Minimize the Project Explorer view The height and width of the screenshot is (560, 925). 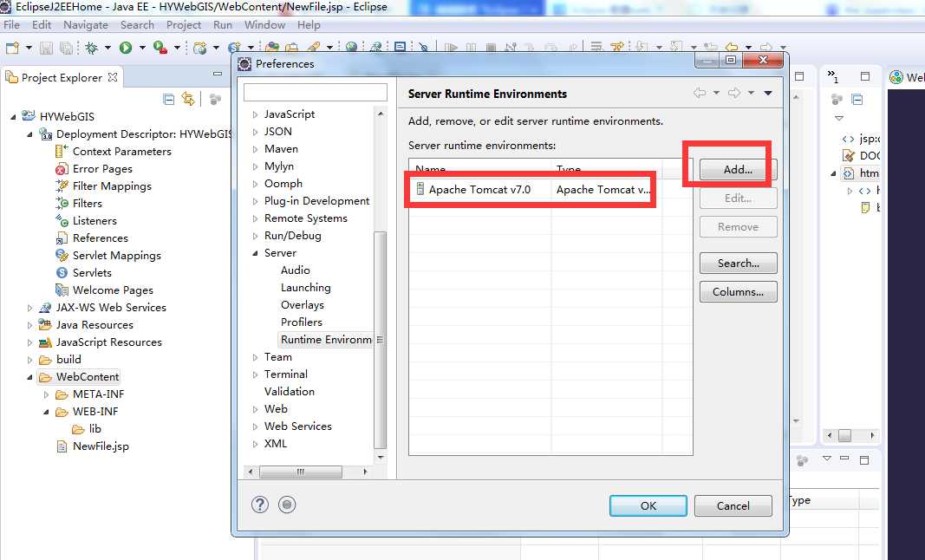coord(217,74)
